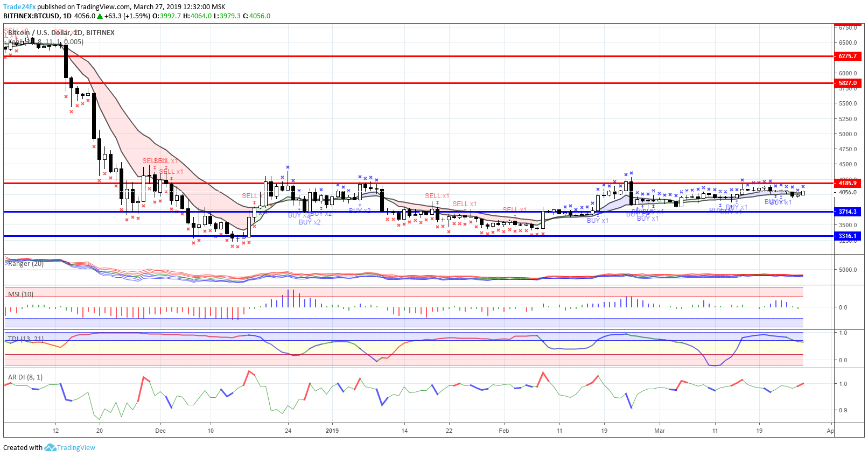Image resolution: width=868 pixels, height=457 pixels.
Task: Open the 'Created with TradingView' link
Action: click(x=49, y=447)
